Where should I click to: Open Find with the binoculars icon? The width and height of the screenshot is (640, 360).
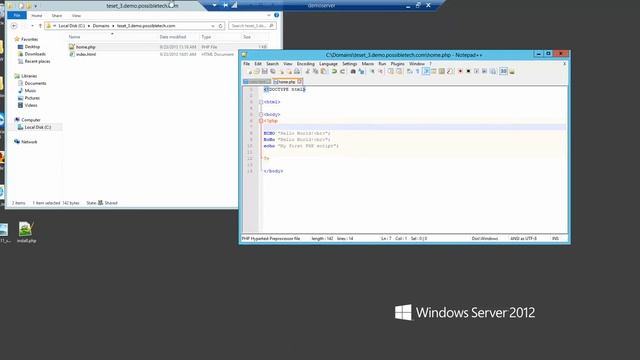(x=353, y=71)
